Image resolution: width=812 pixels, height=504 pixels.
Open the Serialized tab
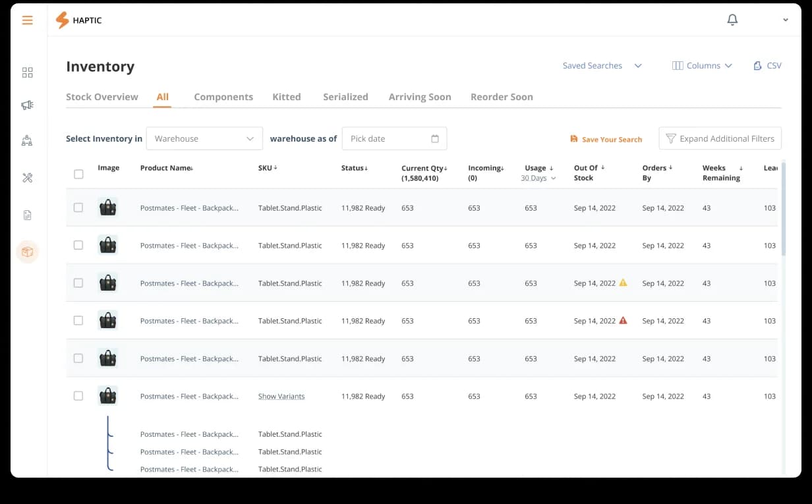point(345,97)
